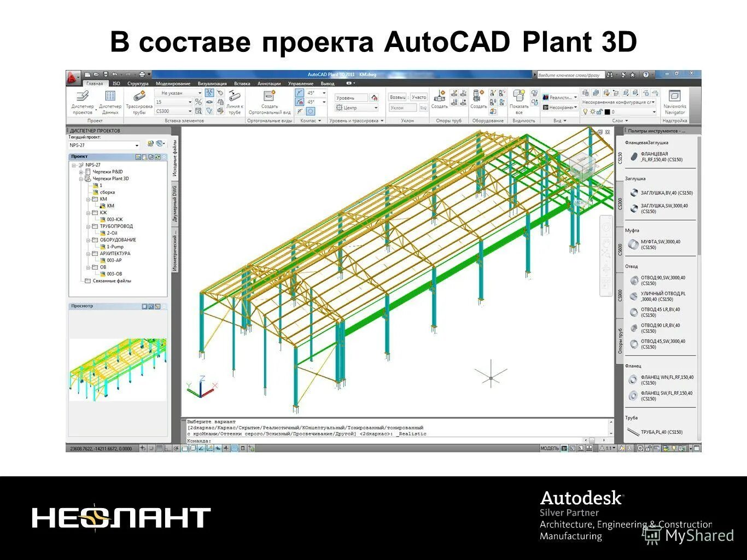Toggle the layer light bulb on/off icon
This screenshot has width=747, height=560.
click(585, 112)
